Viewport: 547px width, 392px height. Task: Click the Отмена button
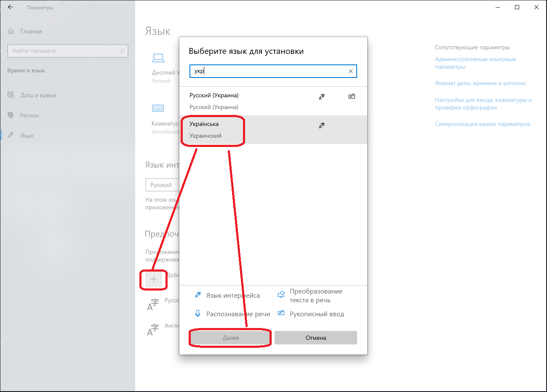click(x=316, y=338)
